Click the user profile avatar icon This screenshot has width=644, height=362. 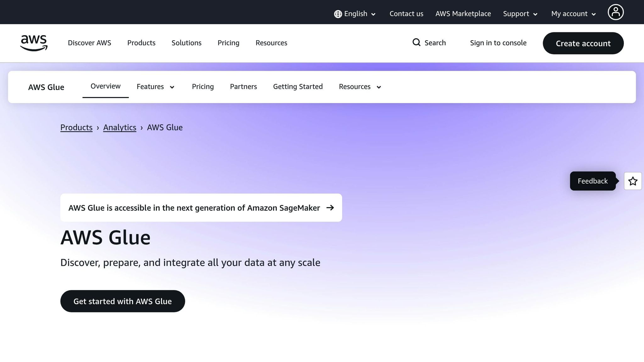615,12
